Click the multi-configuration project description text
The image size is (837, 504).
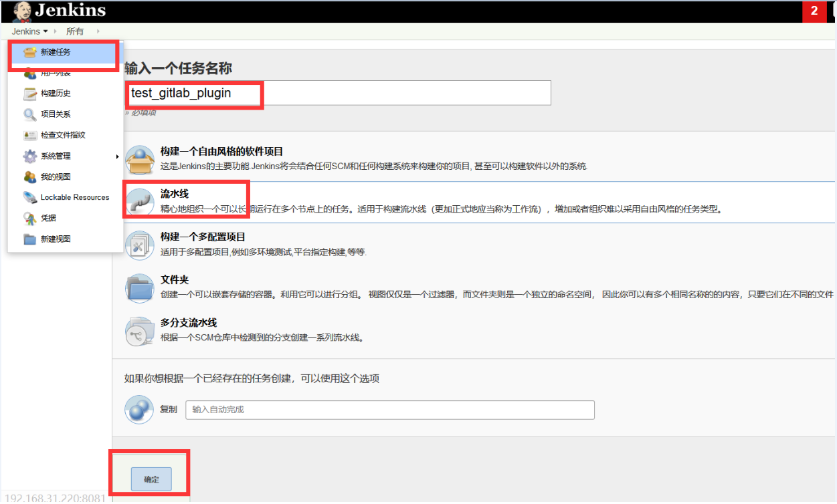point(264,252)
